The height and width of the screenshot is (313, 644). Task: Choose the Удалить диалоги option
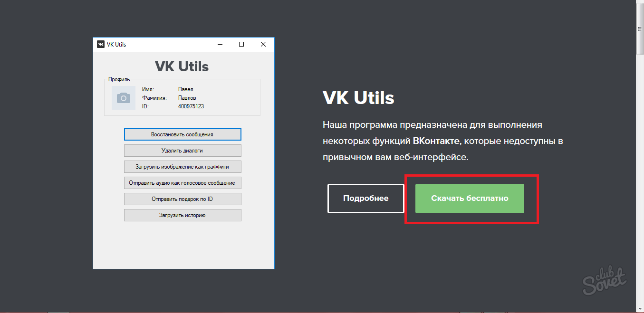pyautogui.click(x=183, y=151)
